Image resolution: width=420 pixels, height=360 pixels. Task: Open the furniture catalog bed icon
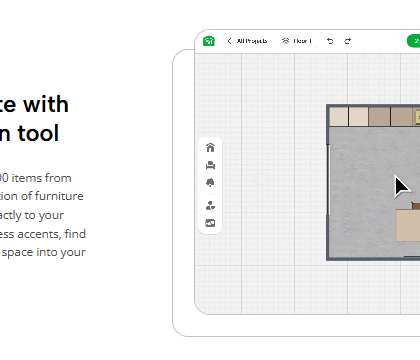[210, 165]
